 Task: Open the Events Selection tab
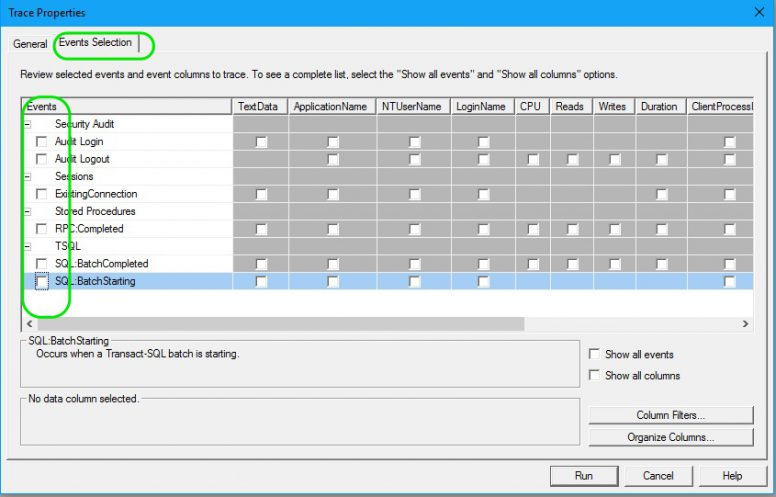tap(95, 43)
